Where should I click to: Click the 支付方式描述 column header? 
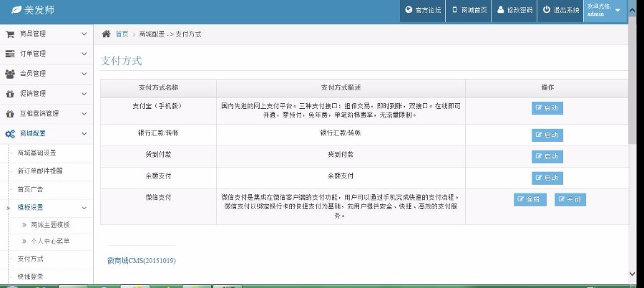click(x=341, y=87)
